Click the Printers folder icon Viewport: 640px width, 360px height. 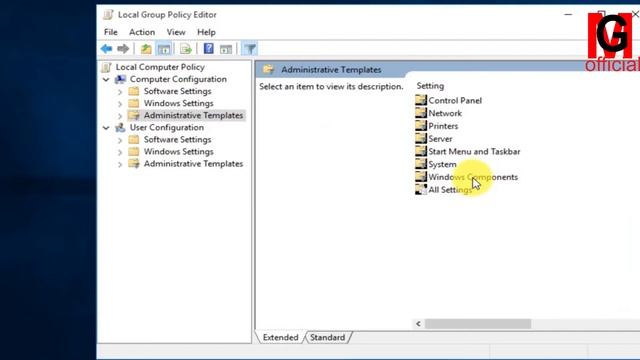coord(421,125)
